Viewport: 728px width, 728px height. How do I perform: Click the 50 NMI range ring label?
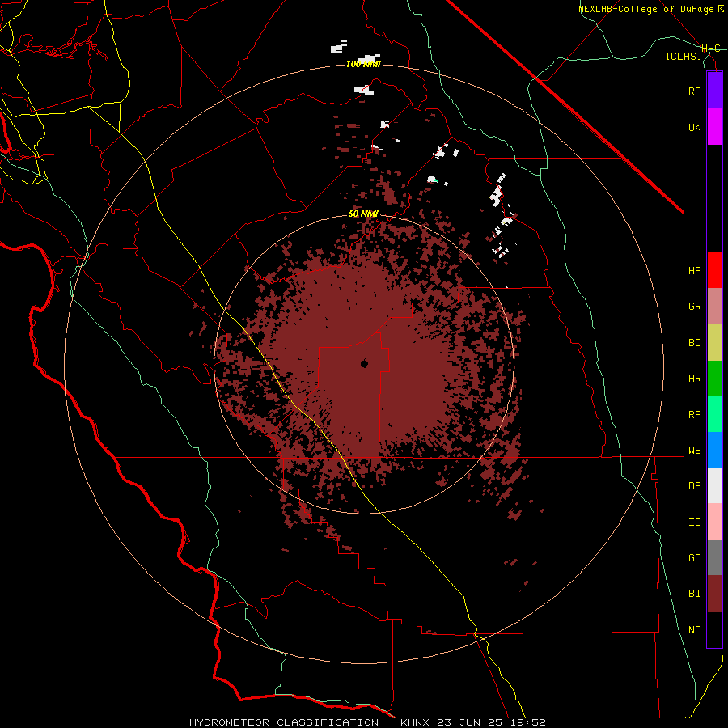[x=363, y=214]
